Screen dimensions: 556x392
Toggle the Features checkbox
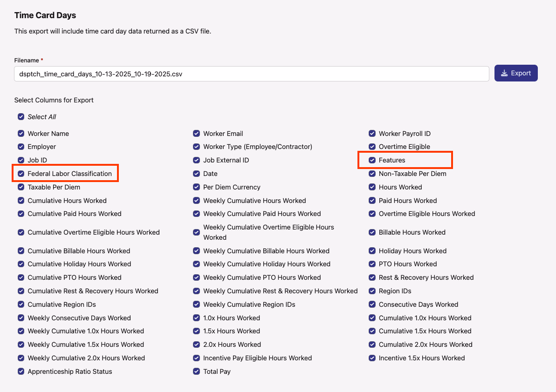372,160
